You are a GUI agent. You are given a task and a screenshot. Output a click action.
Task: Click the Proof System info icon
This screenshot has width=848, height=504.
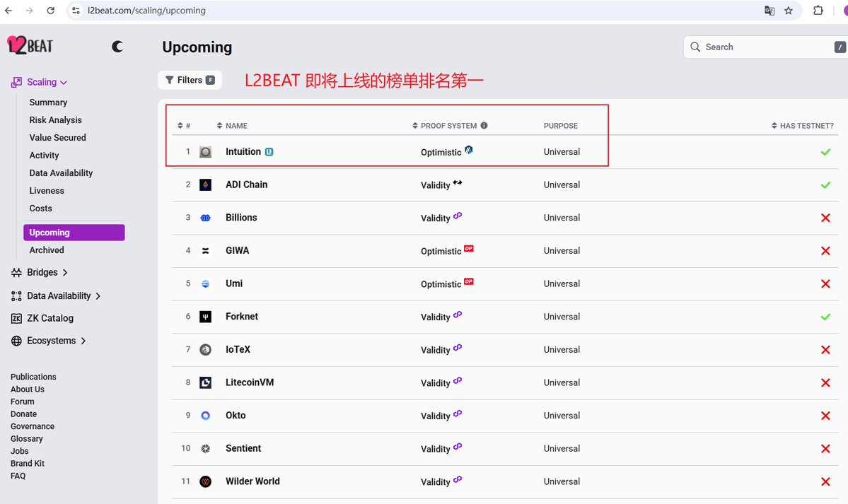click(484, 126)
